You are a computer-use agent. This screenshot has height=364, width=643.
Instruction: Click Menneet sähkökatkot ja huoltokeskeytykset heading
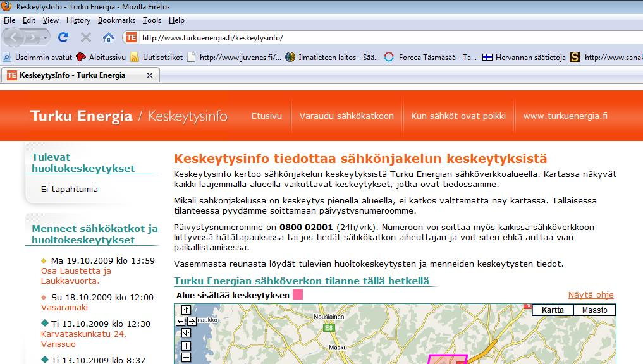[x=95, y=234]
